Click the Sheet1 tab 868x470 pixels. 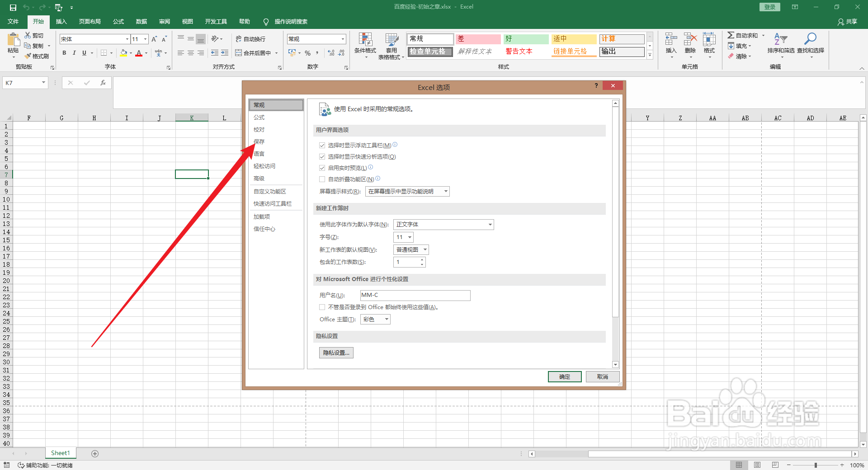pos(61,453)
